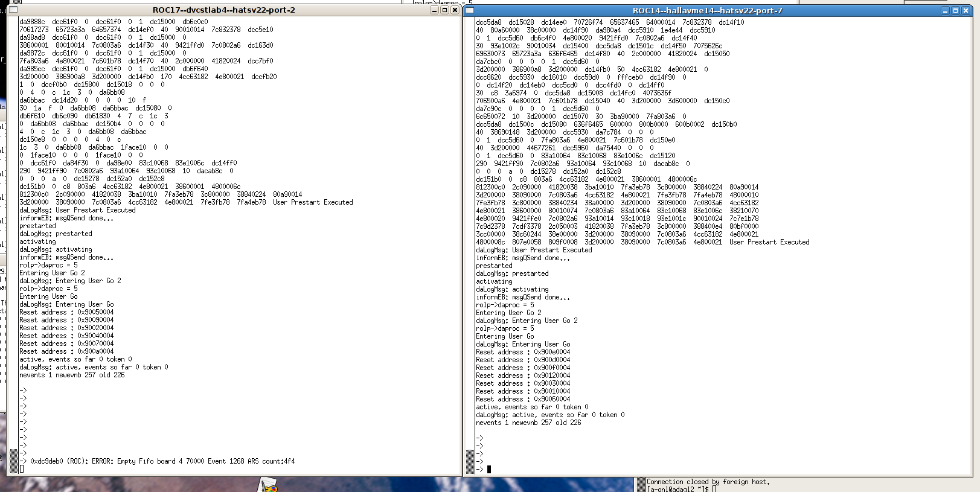The width and height of the screenshot is (980, 492).
Task: Maximize the ROC14--hallavme14 window
Action: click(x=956, y=11)
